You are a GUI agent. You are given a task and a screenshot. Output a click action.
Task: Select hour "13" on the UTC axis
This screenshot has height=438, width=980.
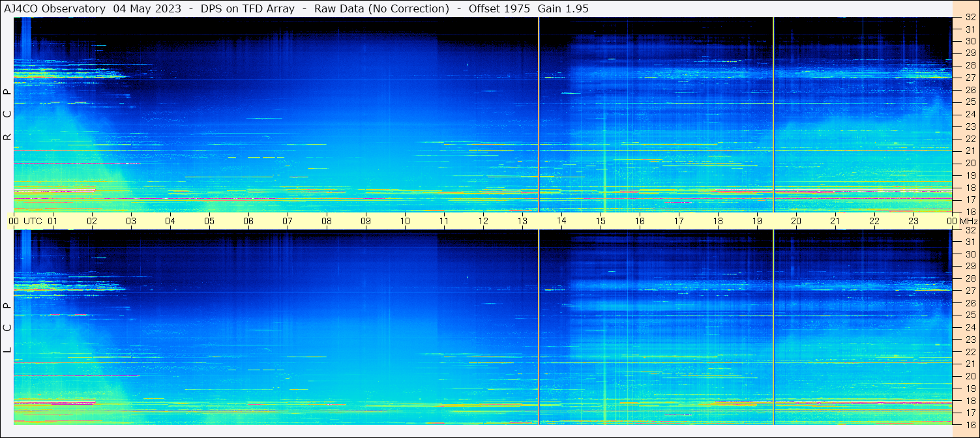point(522,221)
